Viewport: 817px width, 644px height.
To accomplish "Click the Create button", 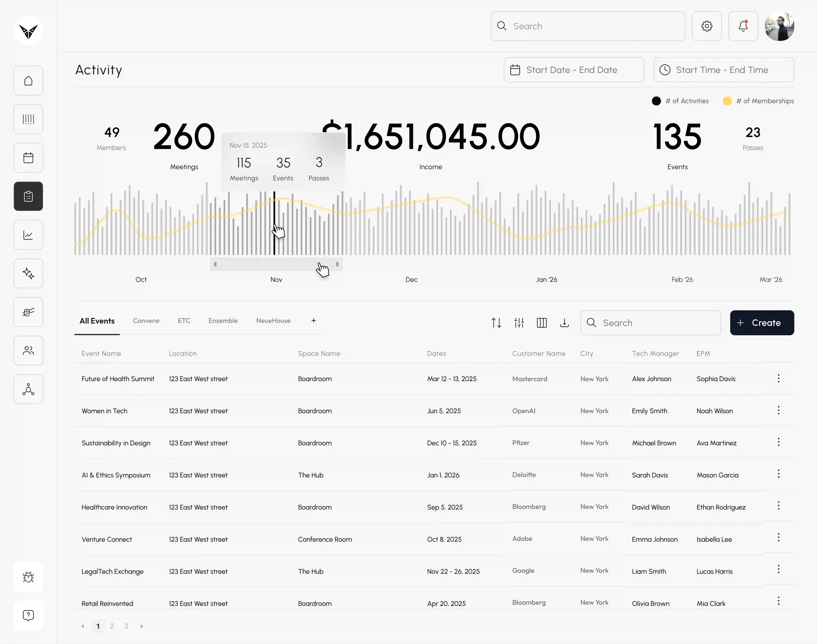I will [x=762, y=323].
